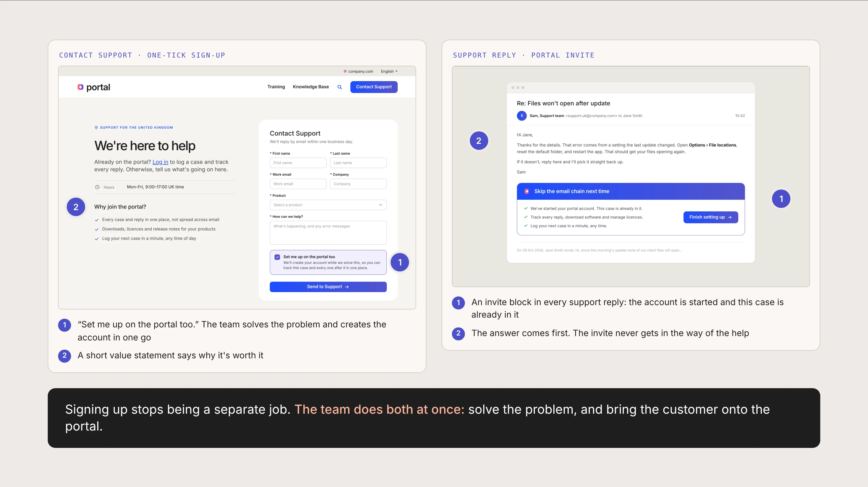Open the Knowledge Base menu item
Image resolution: width=868 pixels, height=487 pixels.
(x=311, y=87)
